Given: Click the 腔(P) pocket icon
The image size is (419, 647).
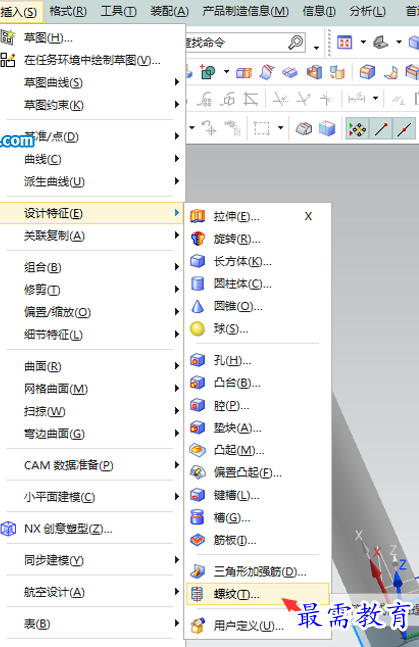Looking at the screenshot, I should (197, 405).
